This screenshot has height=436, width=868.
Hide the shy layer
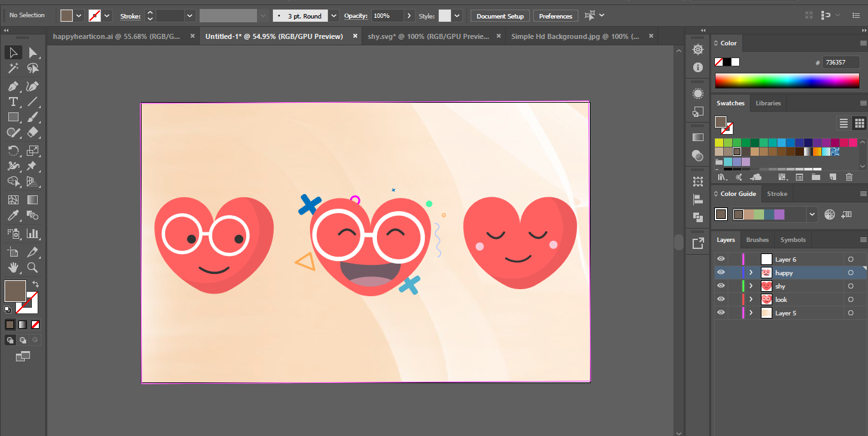point(721,285)
